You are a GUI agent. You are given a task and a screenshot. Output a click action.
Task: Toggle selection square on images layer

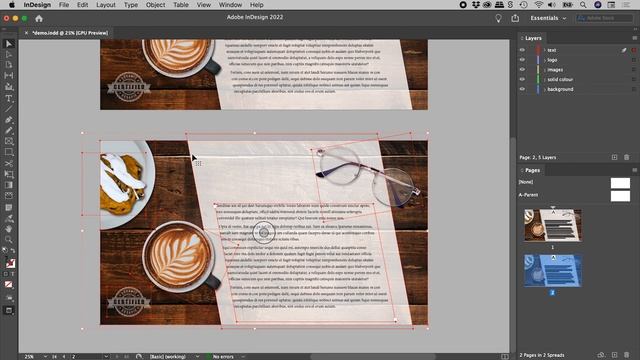click(633, 70)
